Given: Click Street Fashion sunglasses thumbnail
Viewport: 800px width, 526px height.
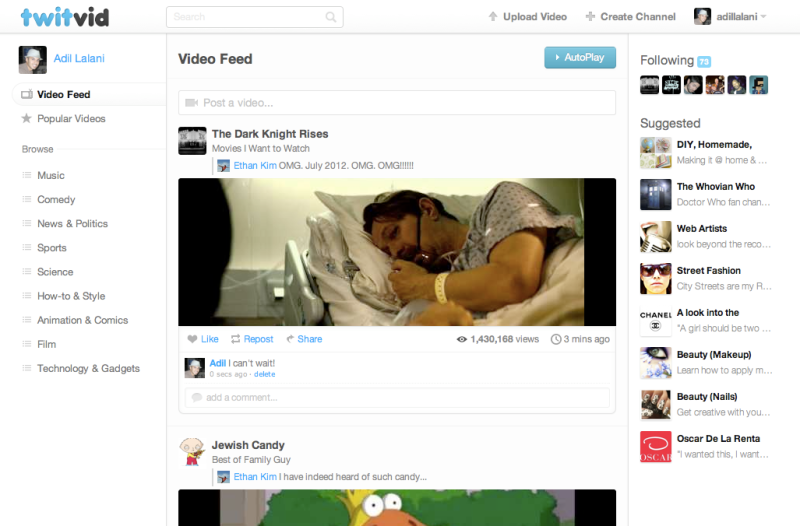Looking at the screenshot, I should pyautogui.click(x=656, y=279).
